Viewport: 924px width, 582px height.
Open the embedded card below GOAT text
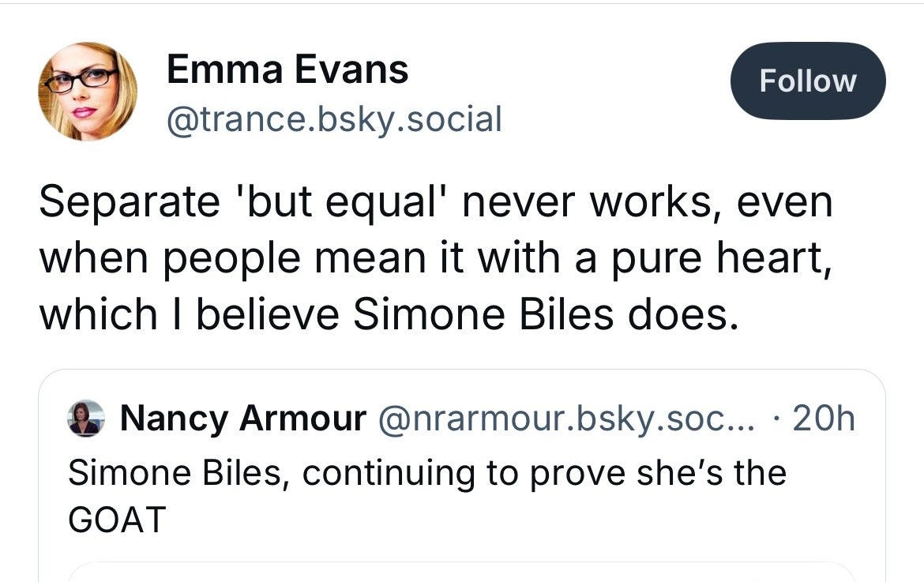[x=462, y=572]
